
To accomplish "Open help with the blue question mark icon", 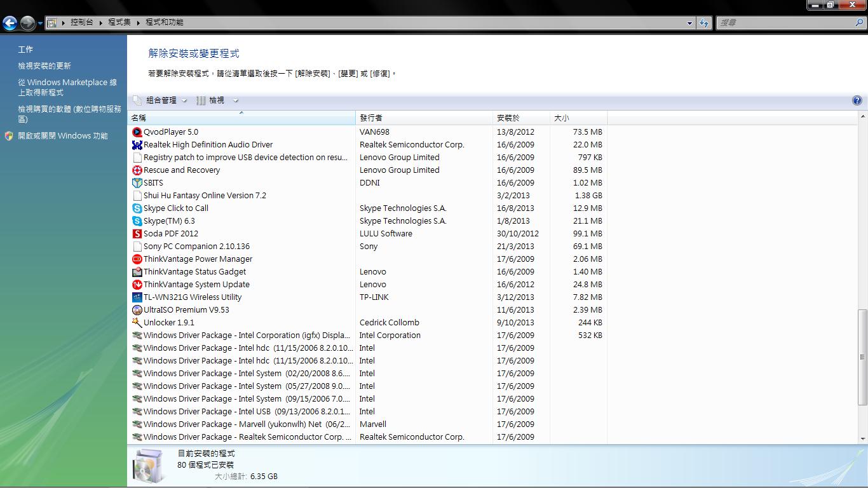I will click(857, 100).
